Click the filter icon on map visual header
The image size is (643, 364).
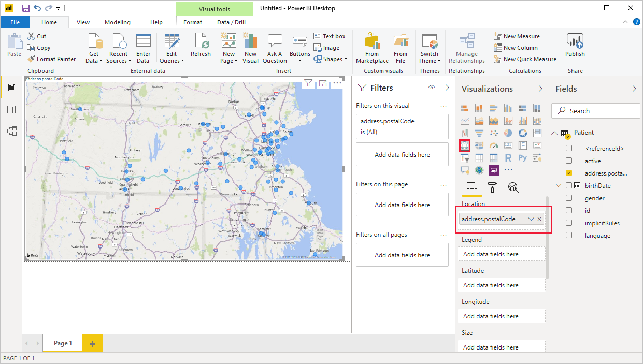click(308, 83)
